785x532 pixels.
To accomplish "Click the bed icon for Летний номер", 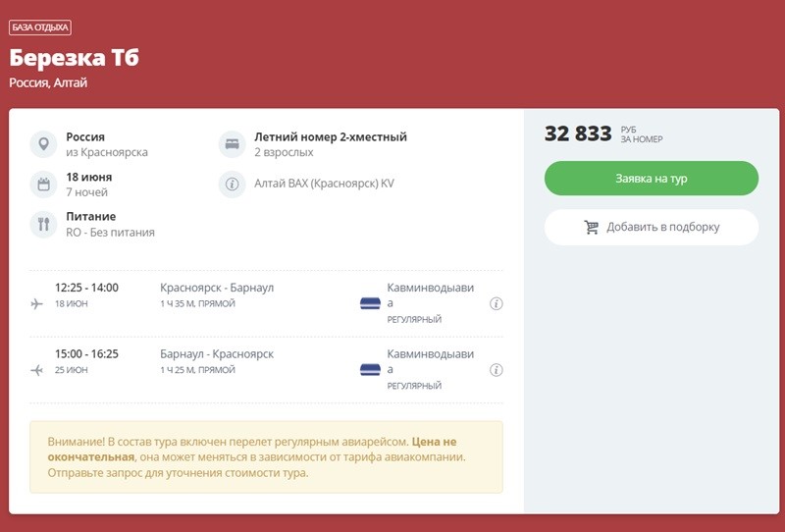I will coord(232,144).
